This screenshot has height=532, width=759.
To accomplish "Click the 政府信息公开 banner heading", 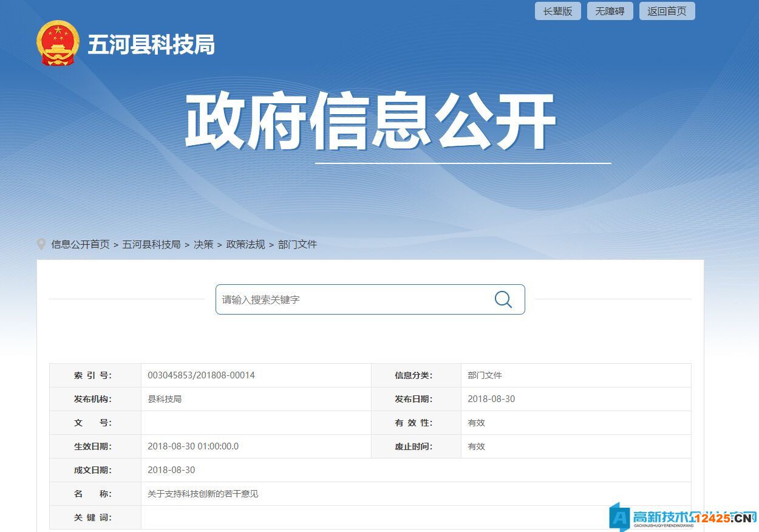I will 370,121.
